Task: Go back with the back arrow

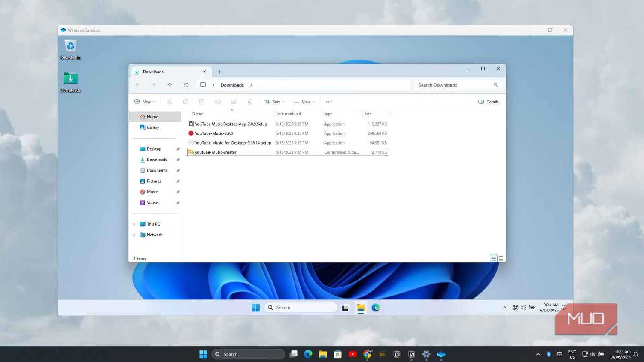Action: point(137,85)
